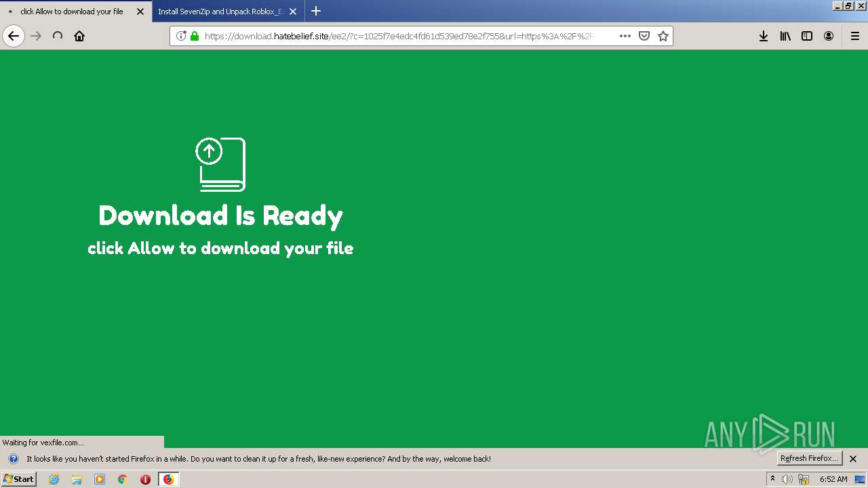Open the Firefox home page
The height and width of the screenshot is (488, 868).
click(79, 36)
